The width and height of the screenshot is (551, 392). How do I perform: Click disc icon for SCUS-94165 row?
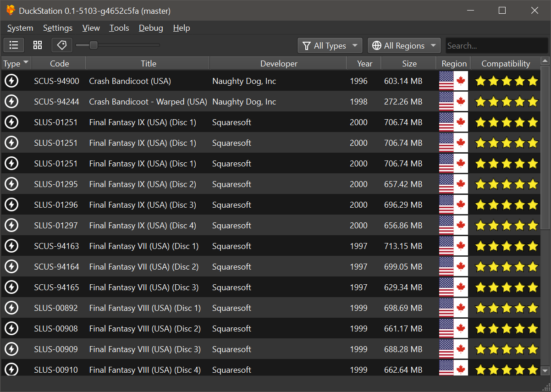(11, 287)
